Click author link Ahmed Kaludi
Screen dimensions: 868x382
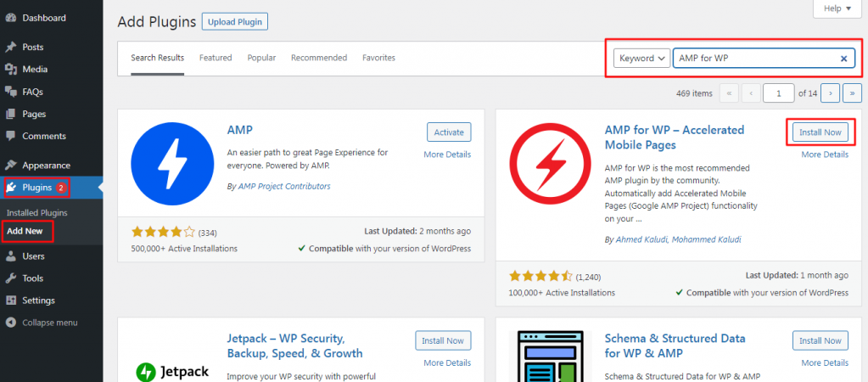(641, 239)
